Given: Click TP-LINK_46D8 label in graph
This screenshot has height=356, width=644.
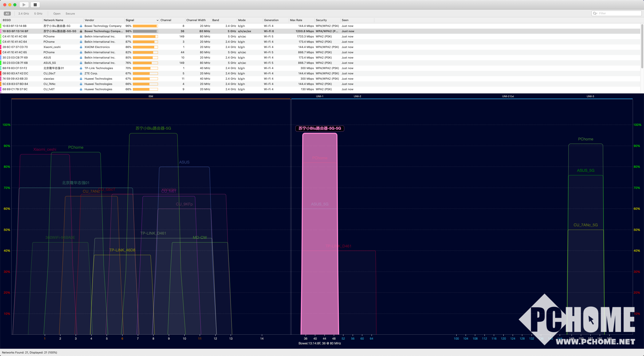Looking at the screenshot, I should (x=122, y=250).
